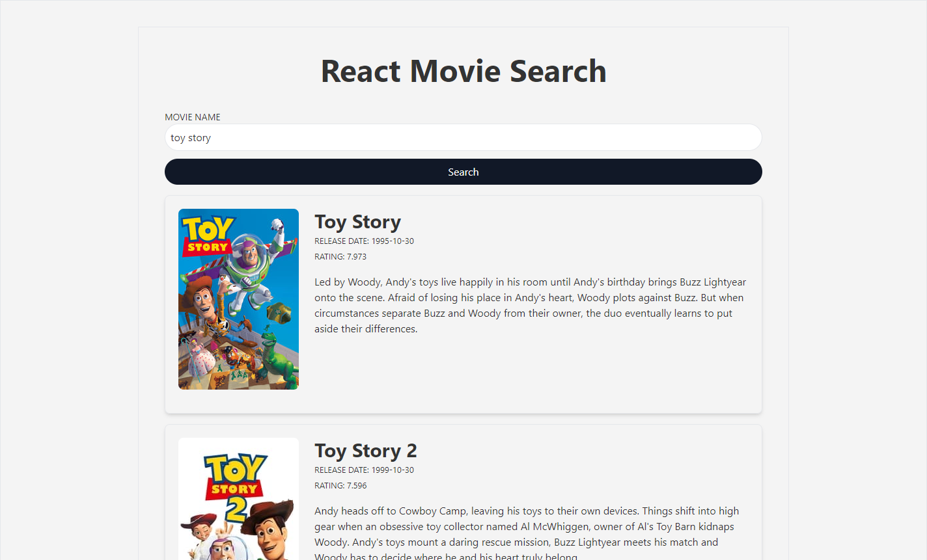This screenshot has height=560, width=927.
Task: Click Woody's face on the first Toy Story poster
Action: 203,302
